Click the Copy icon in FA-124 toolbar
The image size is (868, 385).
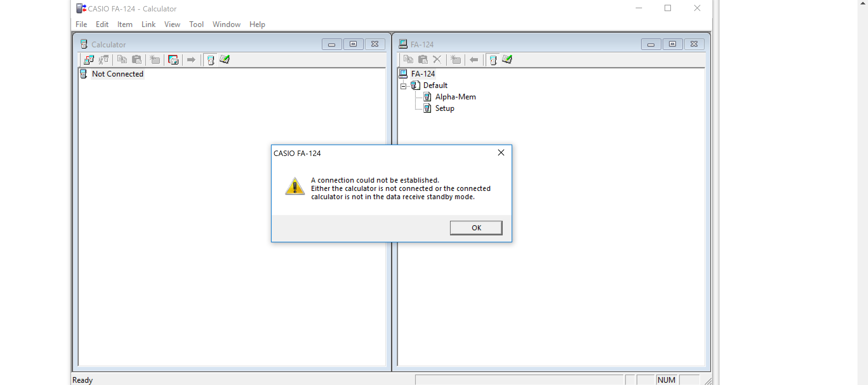pyautogui.click(x=408, y=60)
